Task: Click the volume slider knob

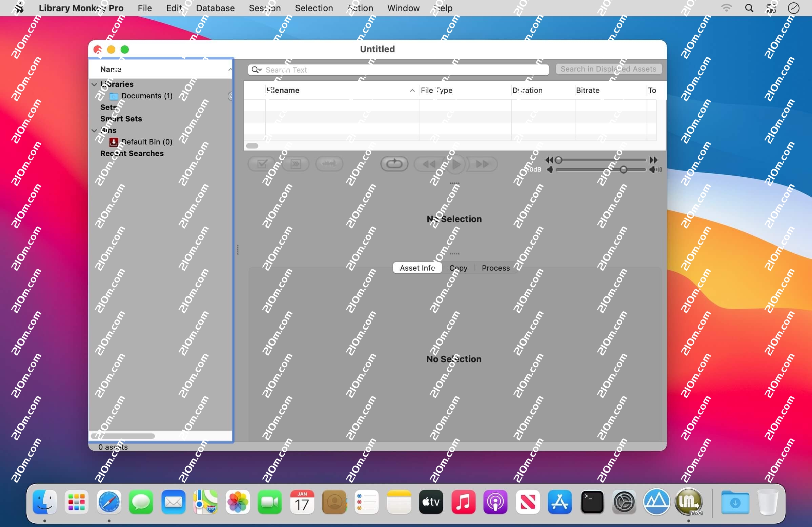Action: click(623, 170)
